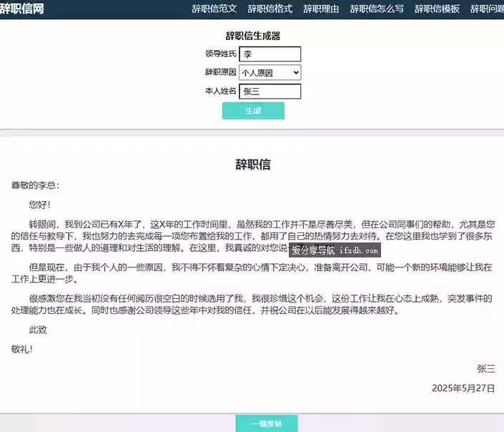This screenshot has height=432, width=504.
Task: Click the date 2025年5月27日
Action: 463,388
